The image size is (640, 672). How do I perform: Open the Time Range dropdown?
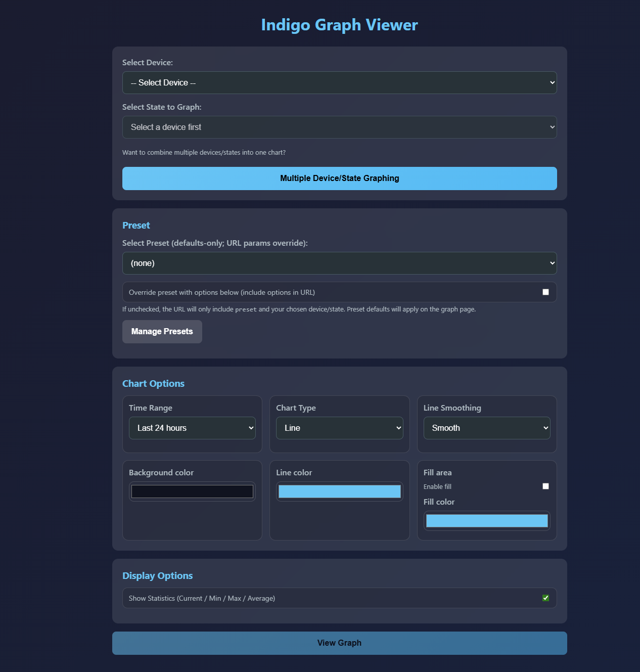(x=192, y=428)
